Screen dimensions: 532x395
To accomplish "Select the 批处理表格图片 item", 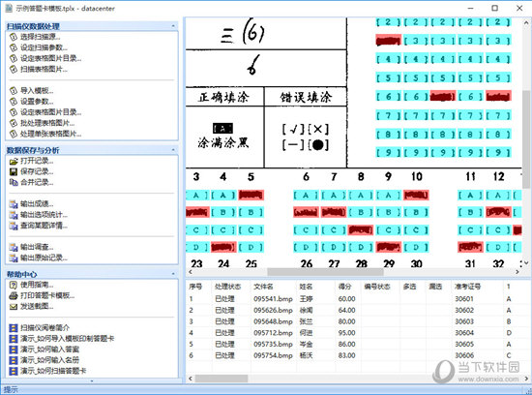I will point(47,123).
